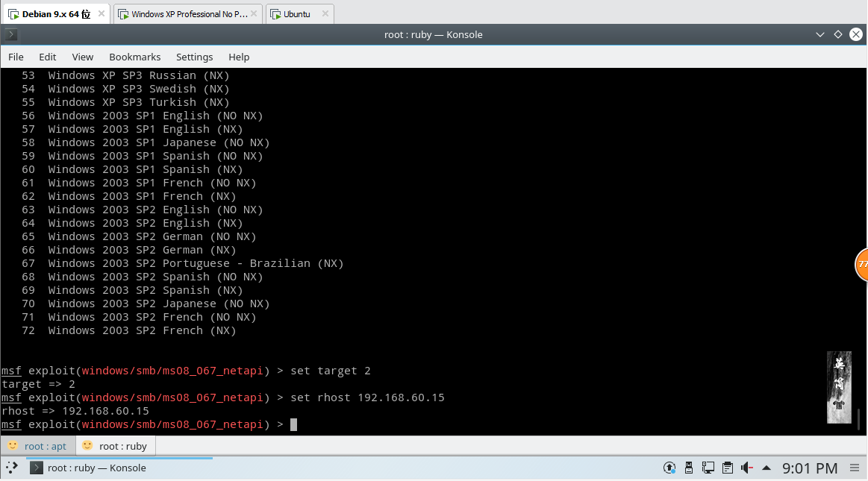
Task: Click the orange 77 badge on right edge
Action: 862,264
